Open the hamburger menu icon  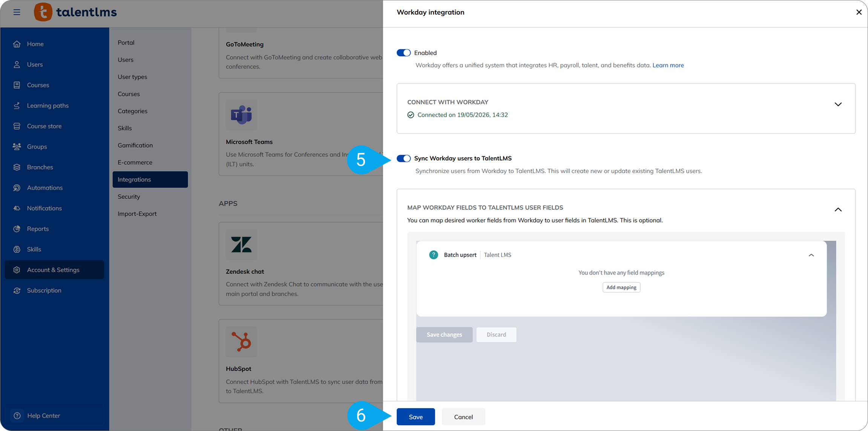tap(17, 12)
